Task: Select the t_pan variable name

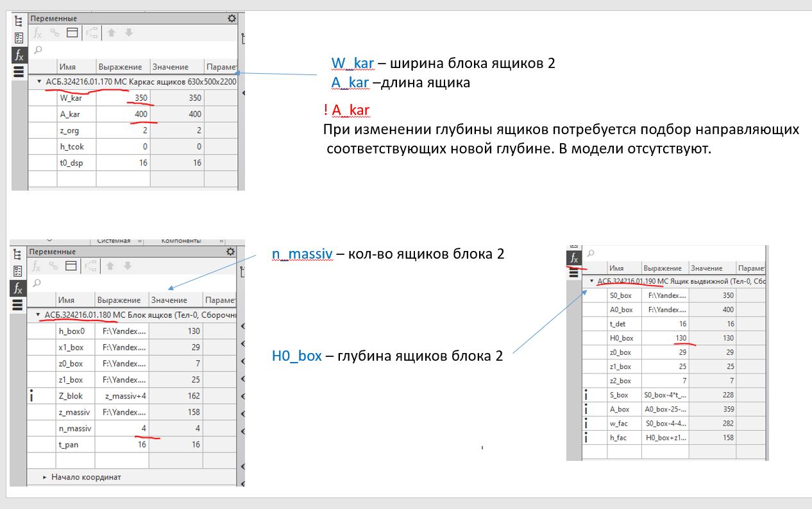Action: click(x=68, y=444)
